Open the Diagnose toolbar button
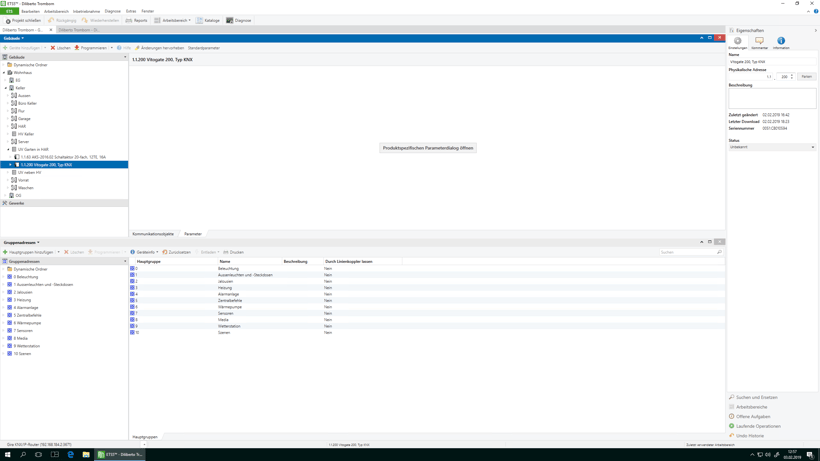Viewport: 820px width, 461px height. coord(238,20)
